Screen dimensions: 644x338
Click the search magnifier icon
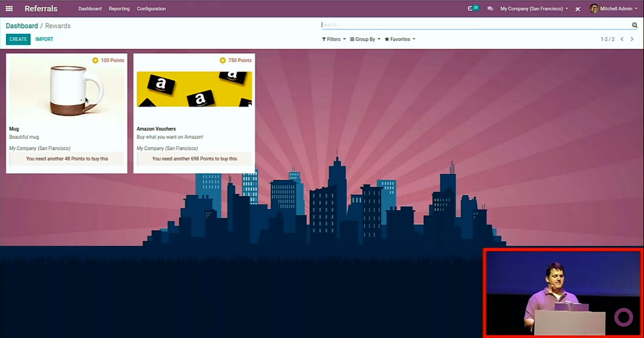(x=635, y=25)
